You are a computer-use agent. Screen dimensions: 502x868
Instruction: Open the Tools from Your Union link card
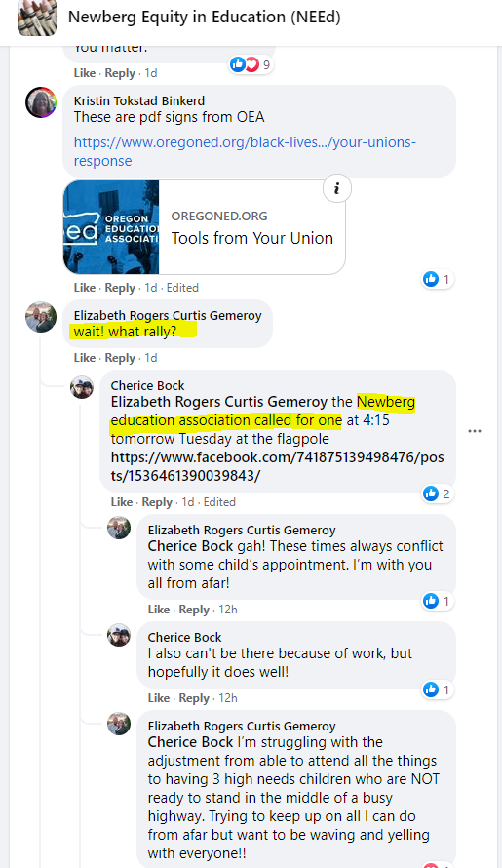(205, 227)
